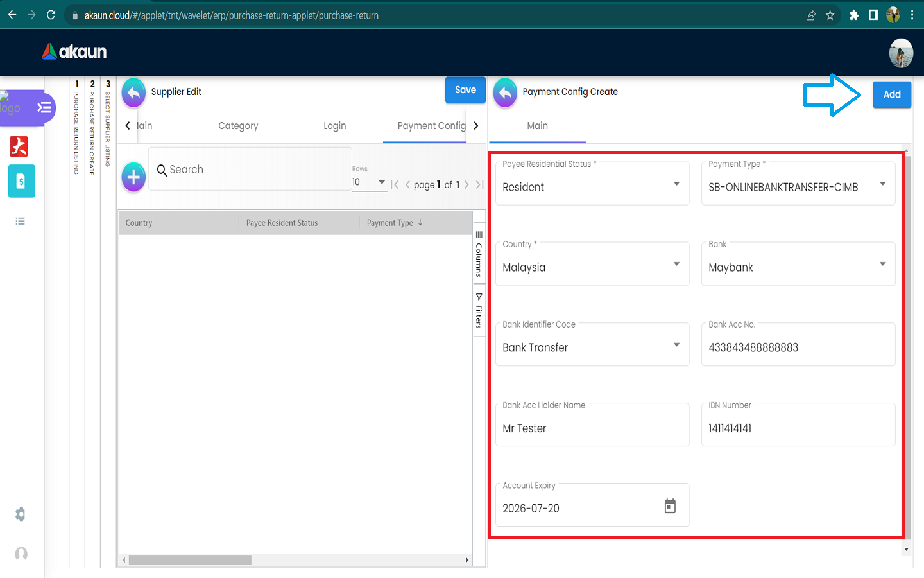924x578 pixels.
Task: Click the list menu icon in the sidebar
Action: [x=21, y=222]
